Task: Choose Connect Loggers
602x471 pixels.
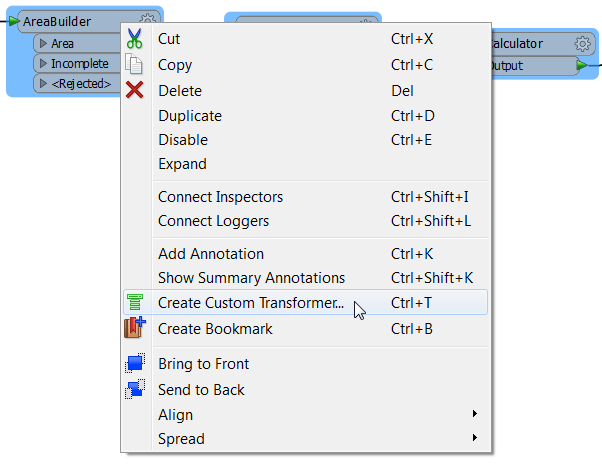Action: pyautogui.click(x=306, y=221)
